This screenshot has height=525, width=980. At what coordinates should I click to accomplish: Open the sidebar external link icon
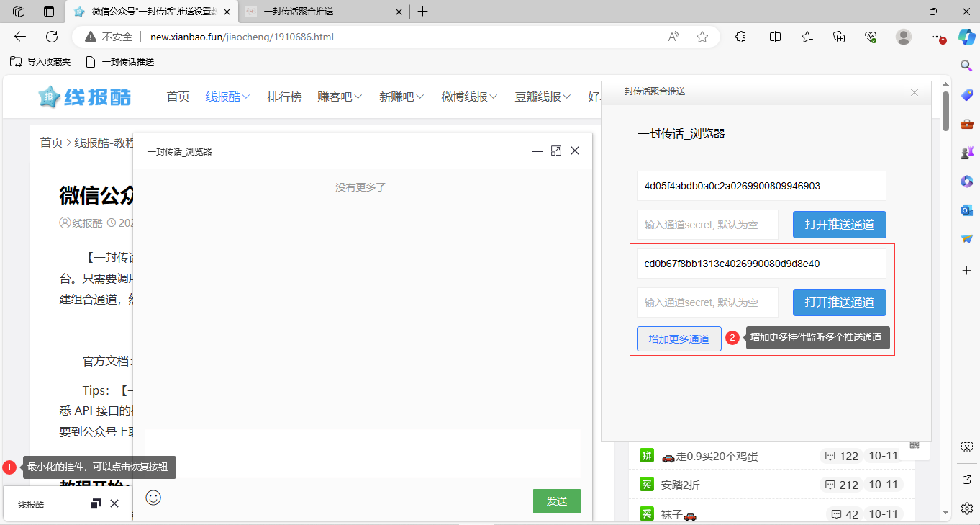tap(967, 479)
